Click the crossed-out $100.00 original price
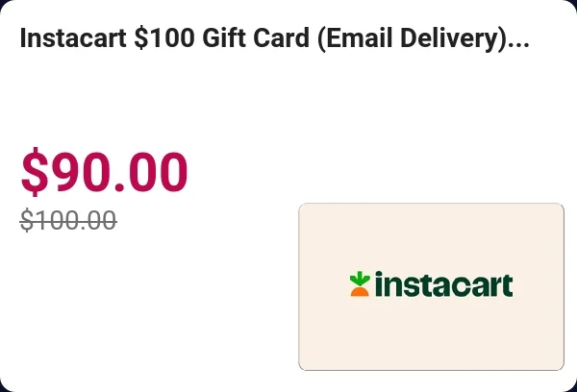 click(x=68, y=220)
